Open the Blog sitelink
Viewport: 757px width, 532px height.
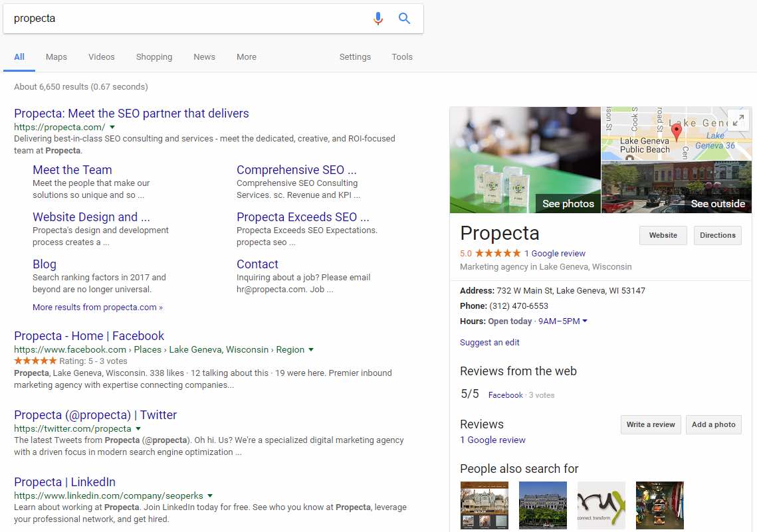[45, 264]
